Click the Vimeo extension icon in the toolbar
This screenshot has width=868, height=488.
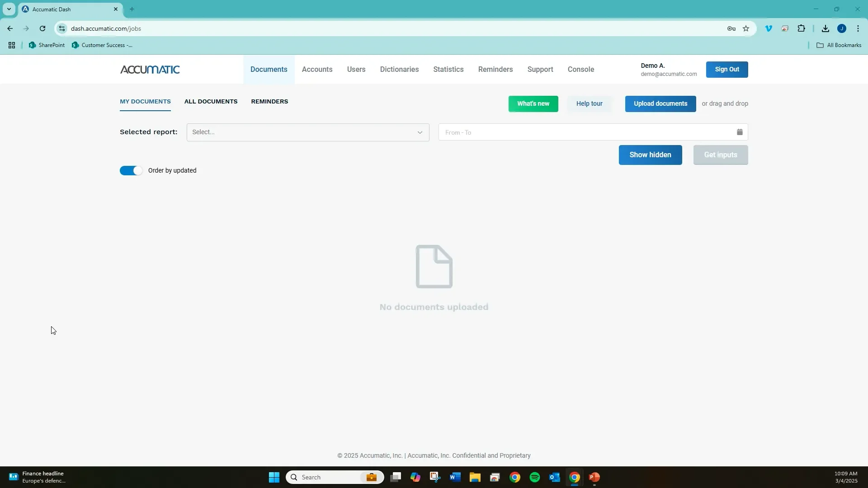click(x=769, y=28)
